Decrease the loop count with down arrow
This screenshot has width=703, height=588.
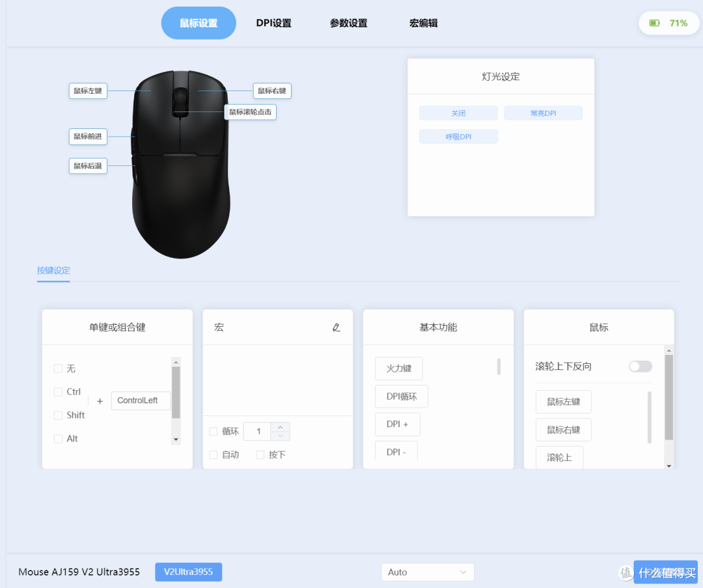280,436
